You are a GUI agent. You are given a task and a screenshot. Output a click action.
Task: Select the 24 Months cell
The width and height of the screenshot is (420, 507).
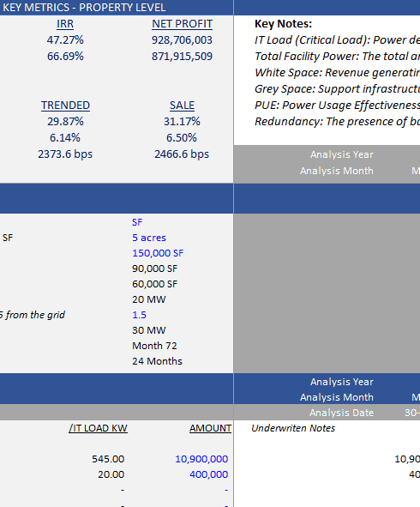coord(158,361)
